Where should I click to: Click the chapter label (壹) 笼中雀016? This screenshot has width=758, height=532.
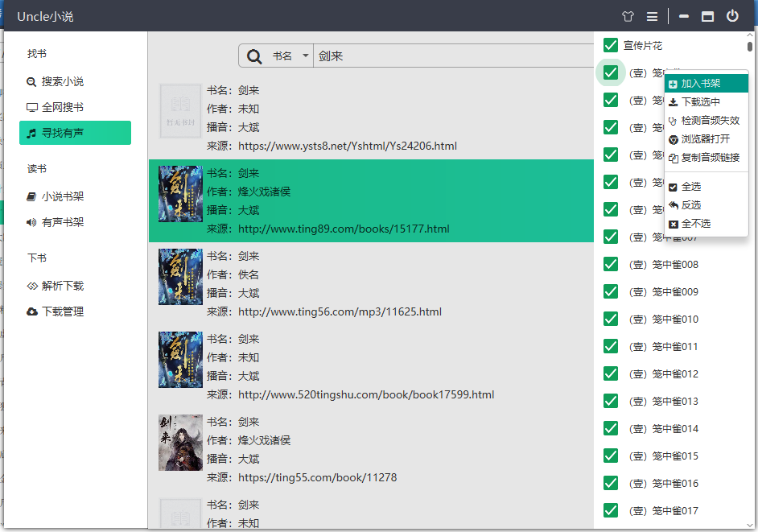click(x=664, y=483)
